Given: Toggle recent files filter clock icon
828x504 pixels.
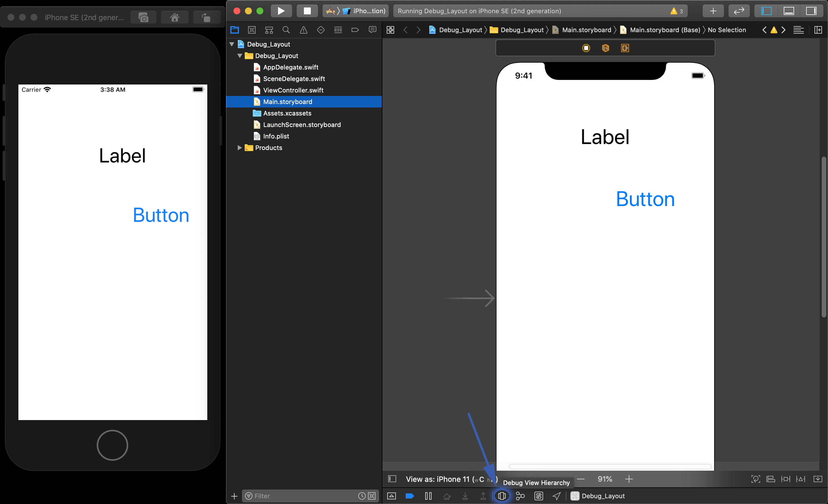Looking at the screenshot, I should (x=362, y=496).
